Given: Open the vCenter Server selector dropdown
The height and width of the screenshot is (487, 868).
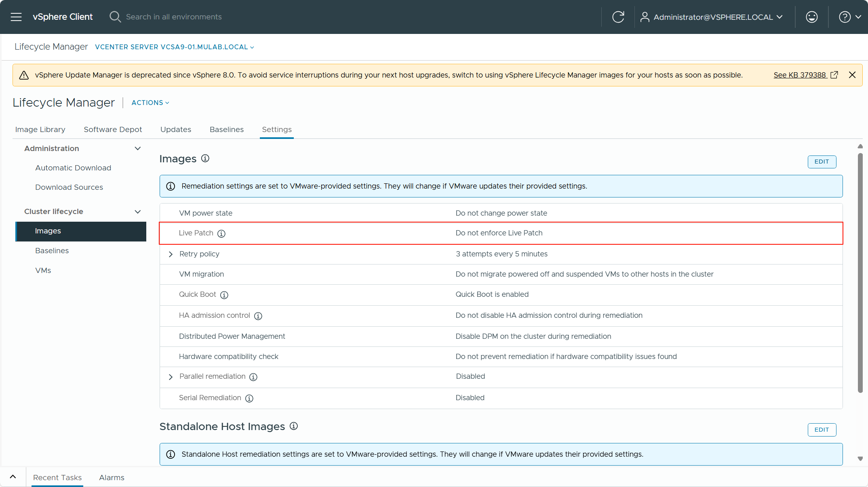Looking at the screenshot, I should coord(174,47).
